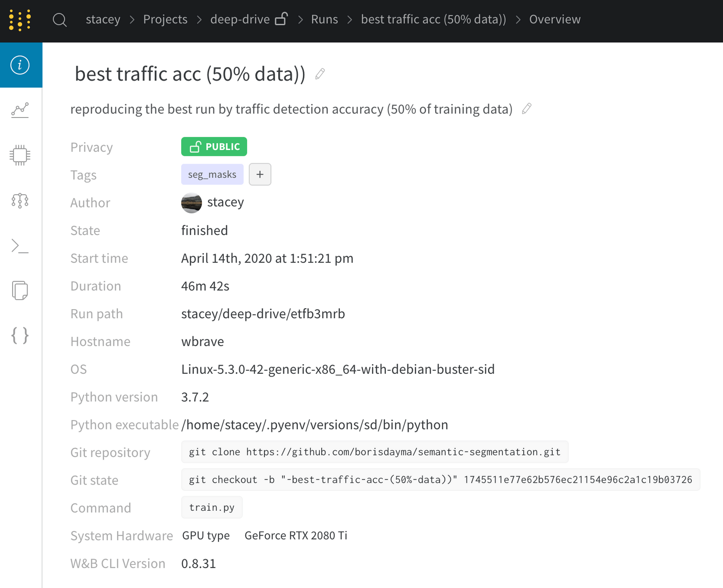This screenshot has height=588, width=723.
Task: Click the unlocked padlock beside deep-drive
Action: click(x=282, y=18)
